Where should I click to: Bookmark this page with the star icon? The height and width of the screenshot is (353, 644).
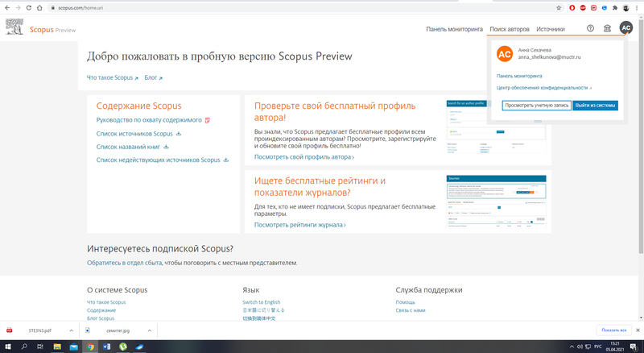coord(560,7)
